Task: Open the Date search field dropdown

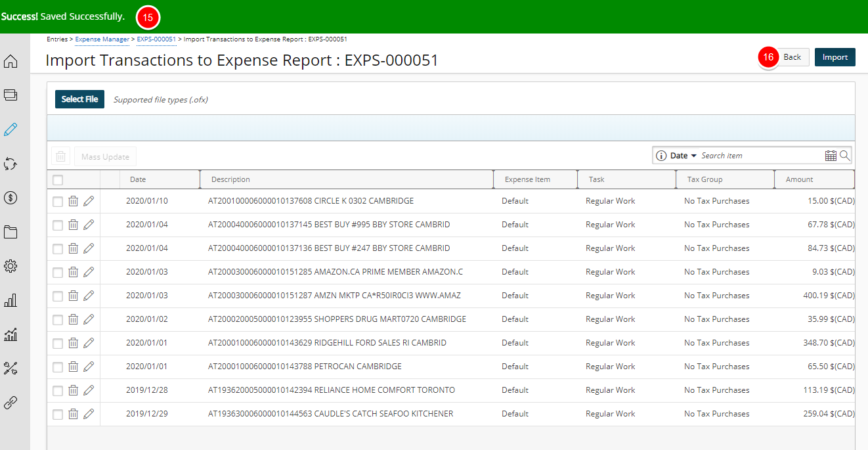Action: pos(684,156)
